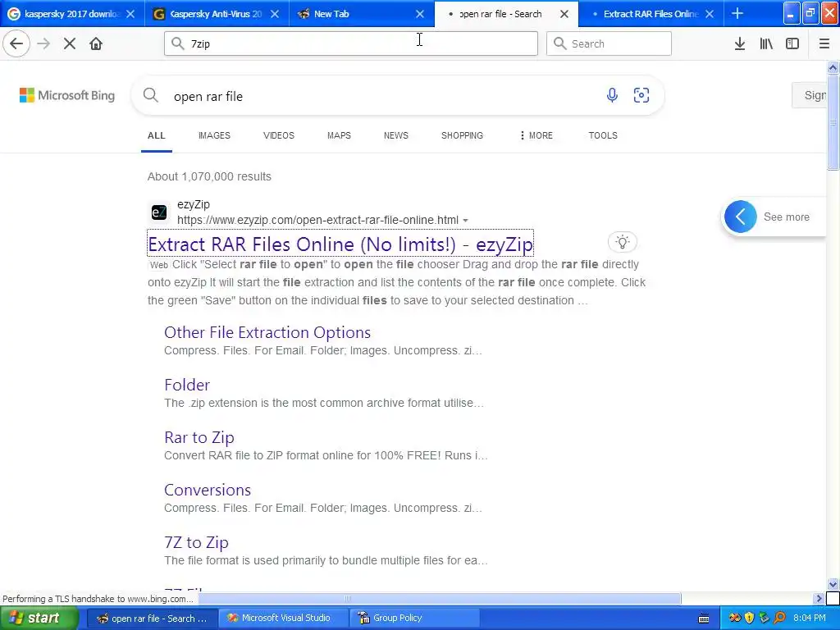Toggle the sidebar view icon

coord(792,43)
